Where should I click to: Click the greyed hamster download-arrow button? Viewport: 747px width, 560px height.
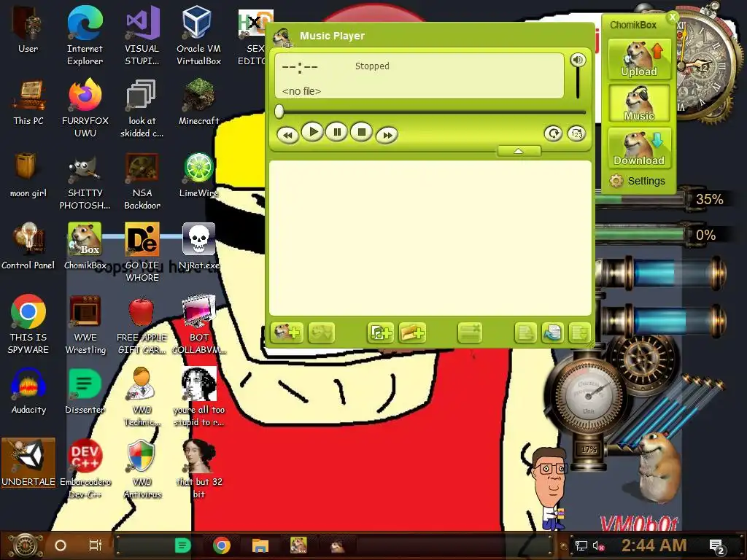point(321,332)
